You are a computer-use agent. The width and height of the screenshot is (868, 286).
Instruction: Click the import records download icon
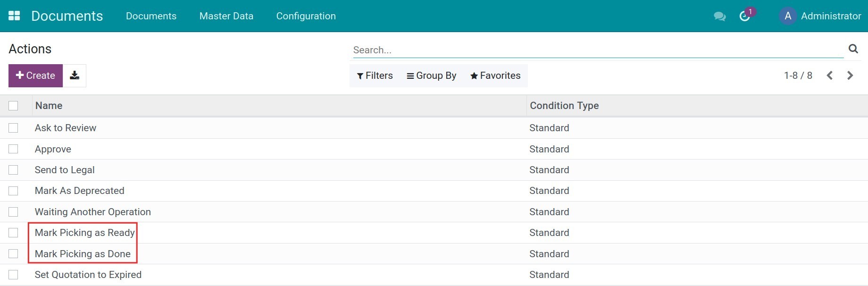click(75, 76)
